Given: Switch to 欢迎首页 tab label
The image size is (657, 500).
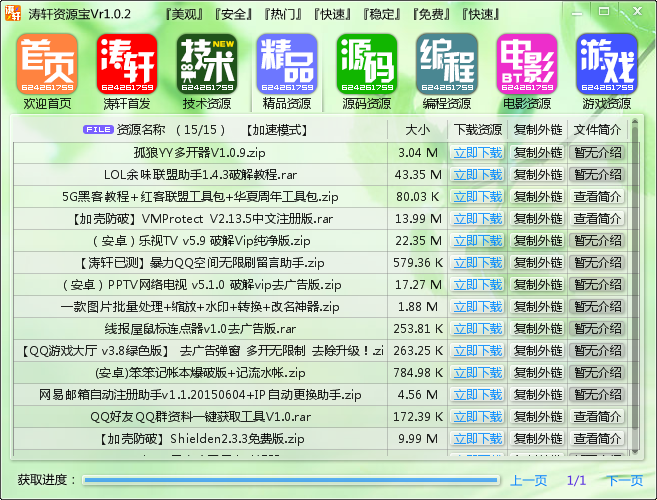Looking at the screenshot, I should [47, 104].
